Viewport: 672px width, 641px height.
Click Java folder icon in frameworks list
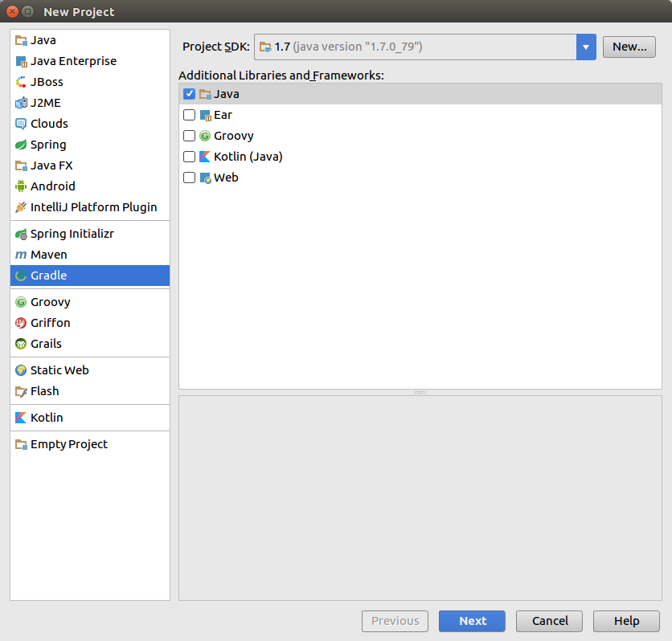tap(205, 94)
